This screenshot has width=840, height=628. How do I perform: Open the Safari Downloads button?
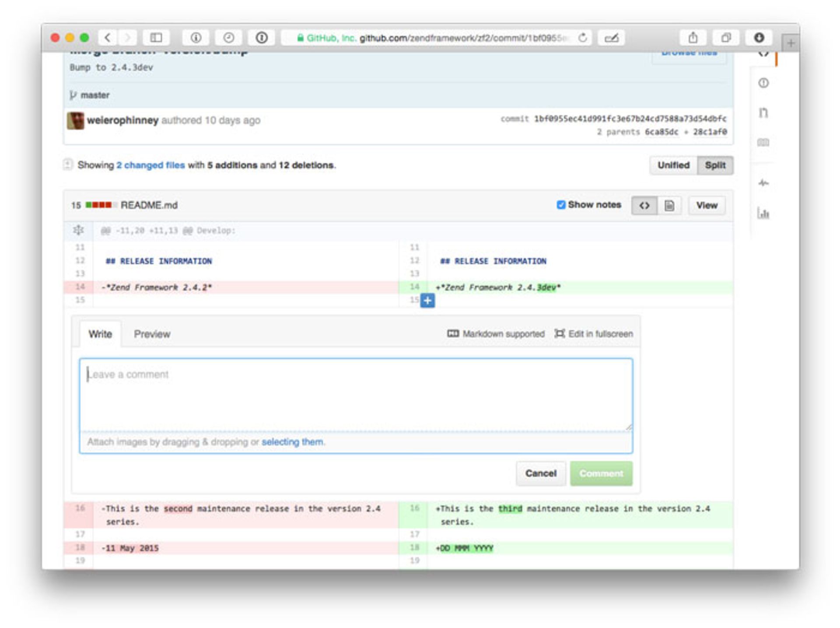click(x=759, y=38)
